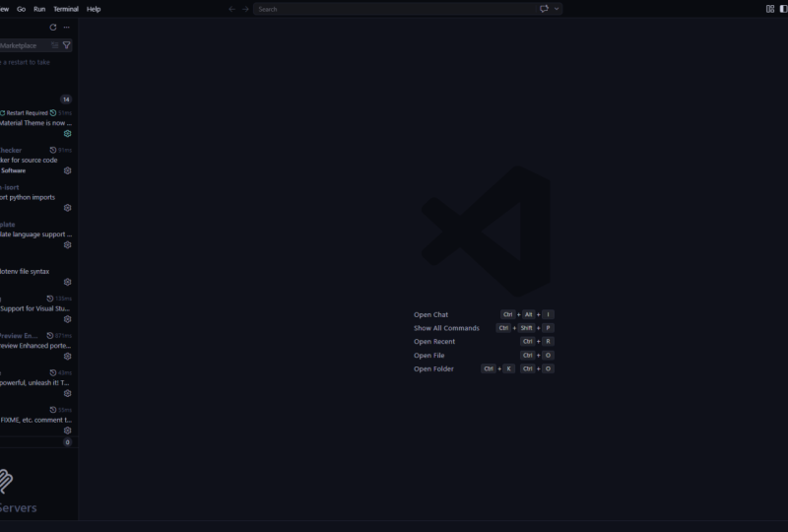Open the Terminal menu
Viewport: 788px width, 532px height.
[66, 9]
